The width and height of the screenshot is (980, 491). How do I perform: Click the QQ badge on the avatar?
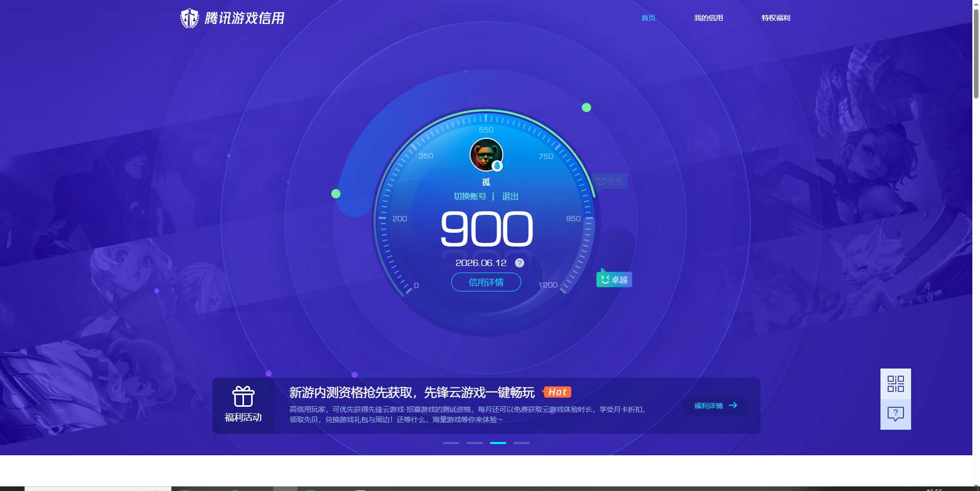coord(497,166)
